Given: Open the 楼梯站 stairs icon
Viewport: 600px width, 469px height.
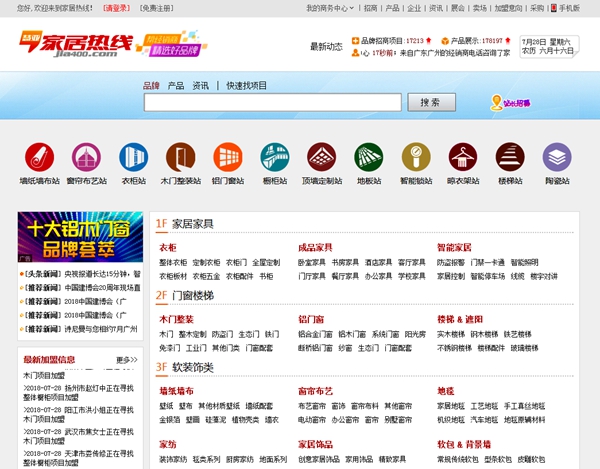Looking at the screenshot, I should (x=510, y=157).
